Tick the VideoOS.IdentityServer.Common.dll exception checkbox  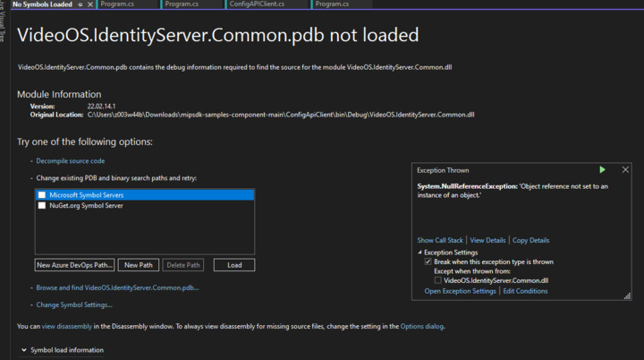tap(438, 280)
